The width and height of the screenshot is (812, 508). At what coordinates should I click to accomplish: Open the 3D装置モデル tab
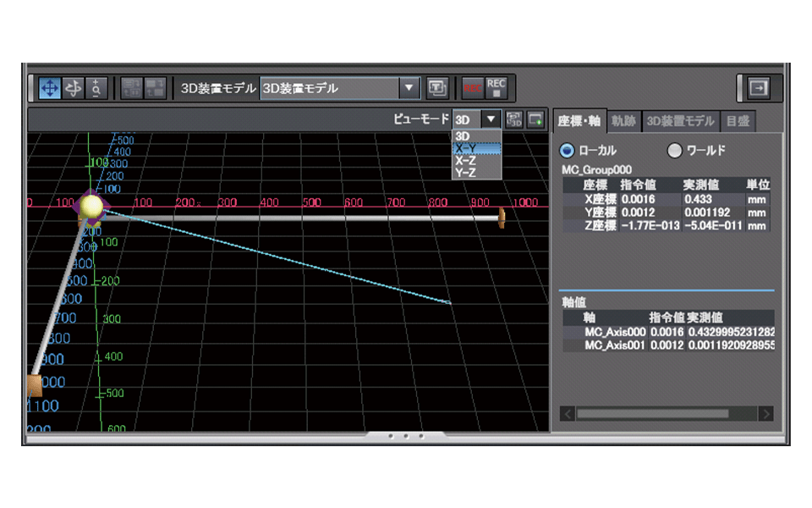[680, 121]
